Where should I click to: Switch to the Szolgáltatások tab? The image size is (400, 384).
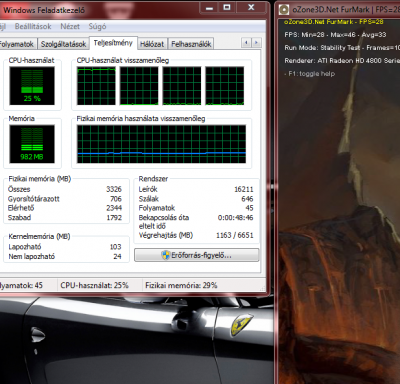click(63, 44)
